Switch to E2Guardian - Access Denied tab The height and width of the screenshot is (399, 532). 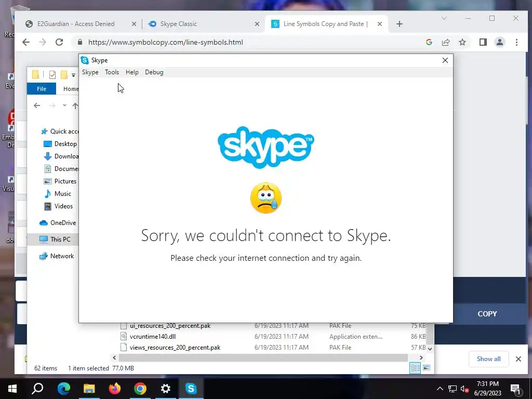76,24
